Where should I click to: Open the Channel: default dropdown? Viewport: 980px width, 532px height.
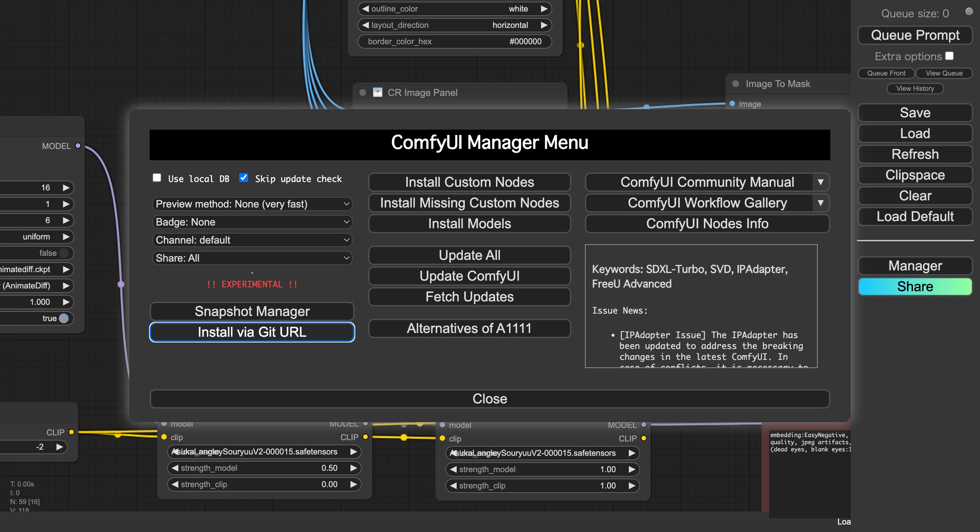[x=252, y=240]
